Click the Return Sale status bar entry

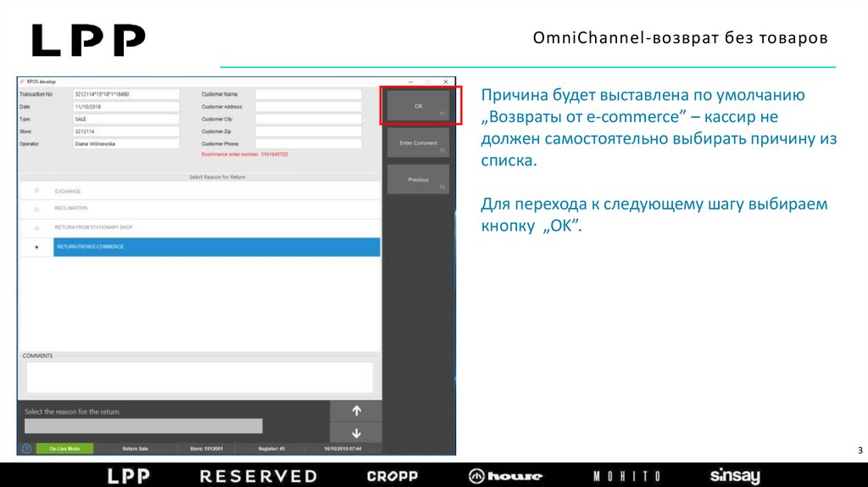pyautogui.click(x=135, y=449)
